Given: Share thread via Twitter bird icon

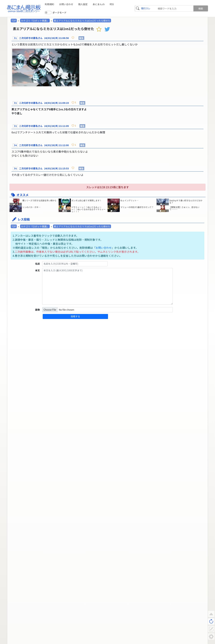Looking at the screenshot, I should pyautogui.click(x=107, y=29).
